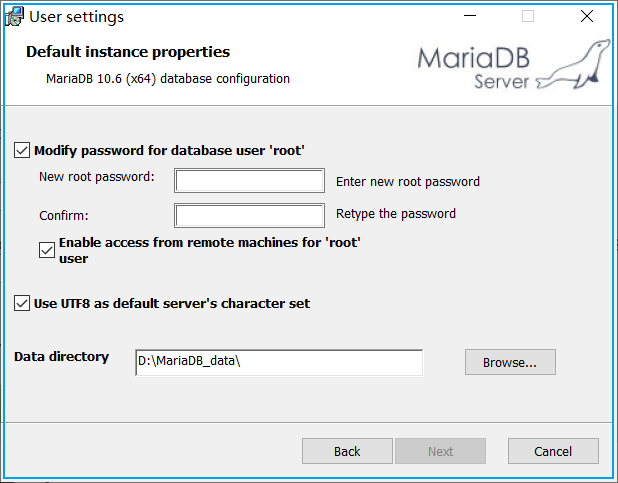Click the 'User settings' title bar text
Image resolution: width=618 pixels, height=483 pixels.
[77, 16]
